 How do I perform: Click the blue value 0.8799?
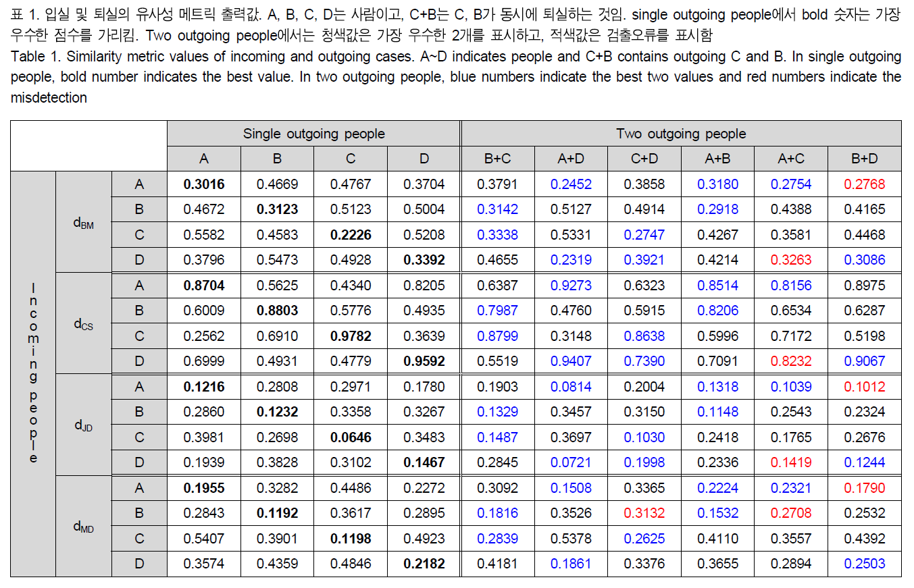497,336
